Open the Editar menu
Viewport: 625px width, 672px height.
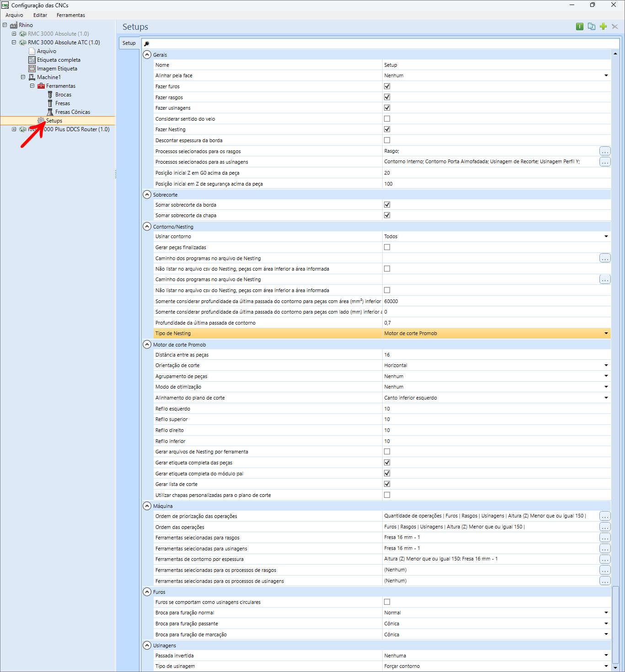click(x=40, y=15)
